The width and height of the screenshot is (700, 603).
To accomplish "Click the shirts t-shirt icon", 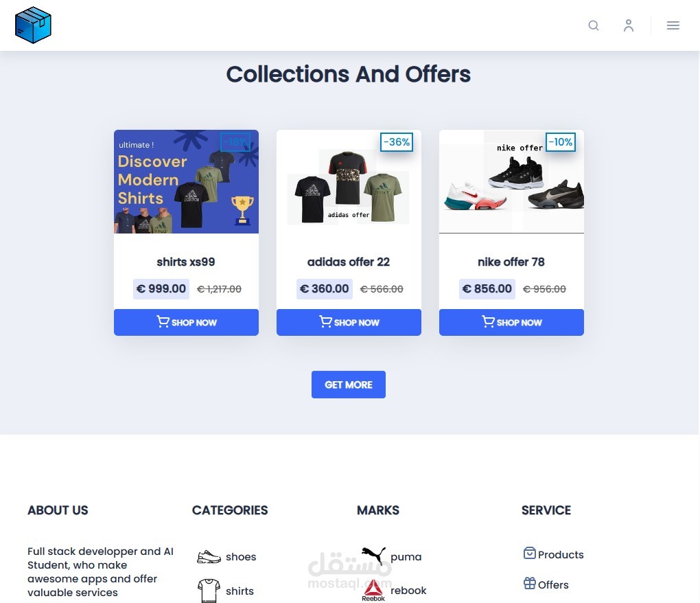I will (x=209, y=591).
